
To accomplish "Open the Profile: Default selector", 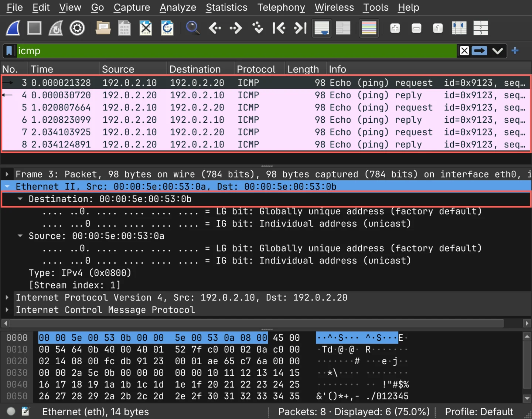I will coord(479,412).
